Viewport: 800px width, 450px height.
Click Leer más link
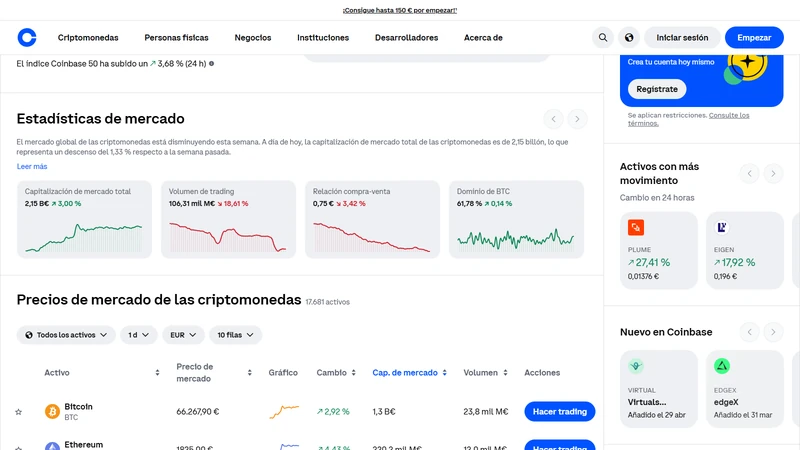point(32,166)
